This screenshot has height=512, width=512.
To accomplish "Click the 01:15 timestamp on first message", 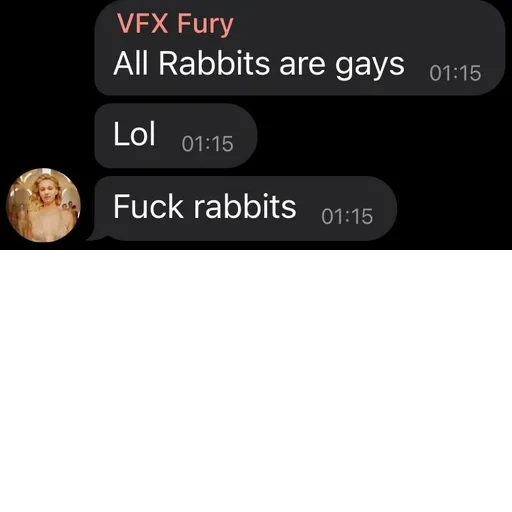I will (x=455, y=73).
